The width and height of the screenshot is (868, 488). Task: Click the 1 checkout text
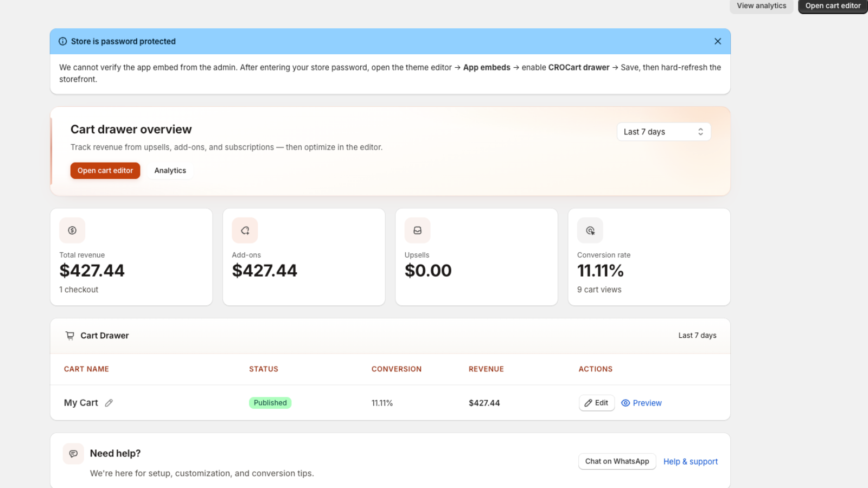(x=79, y=290)
